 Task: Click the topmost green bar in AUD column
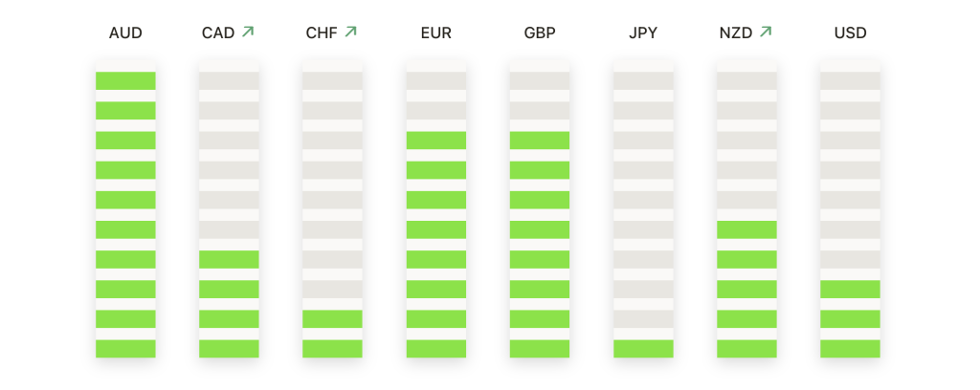click(125, 80)
